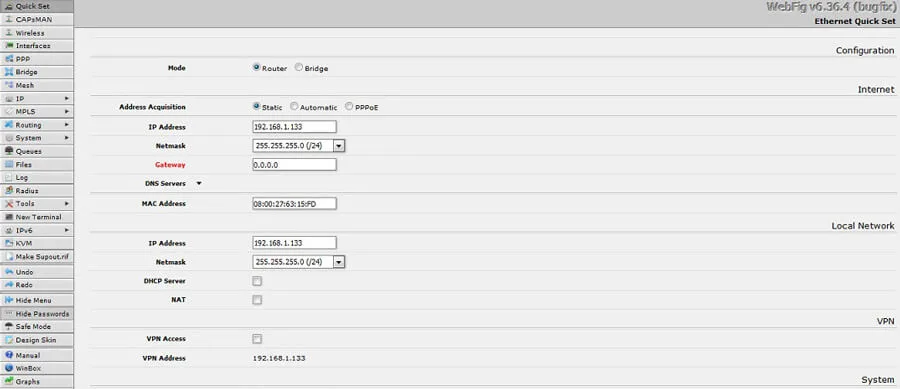The width and height of the screenshot is (900, 389).
Task: Open the WinBox link
Action: (x=37, y=368)
